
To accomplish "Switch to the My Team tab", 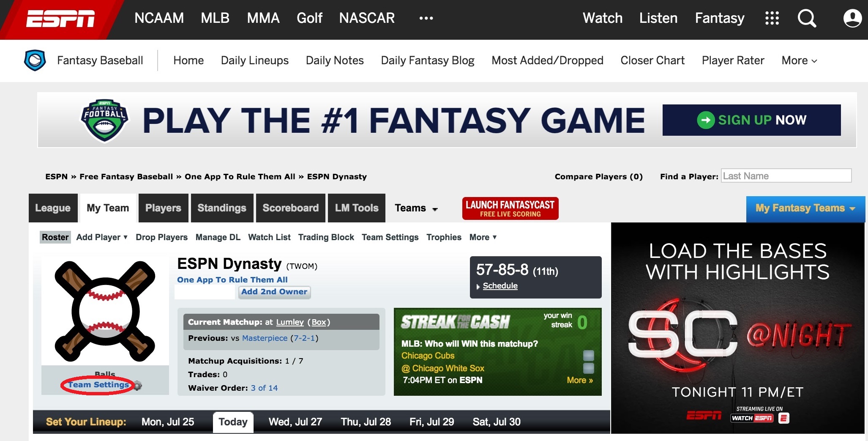I will click(108, 208).
